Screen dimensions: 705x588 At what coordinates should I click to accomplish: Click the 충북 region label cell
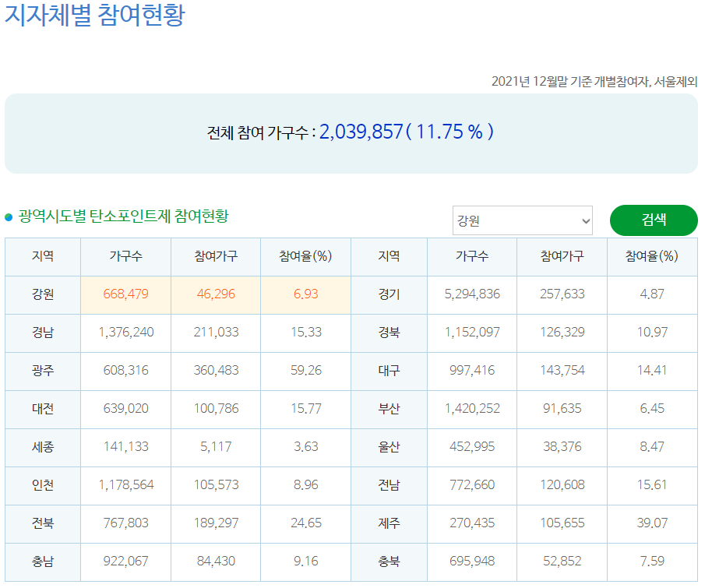point(390,562)
